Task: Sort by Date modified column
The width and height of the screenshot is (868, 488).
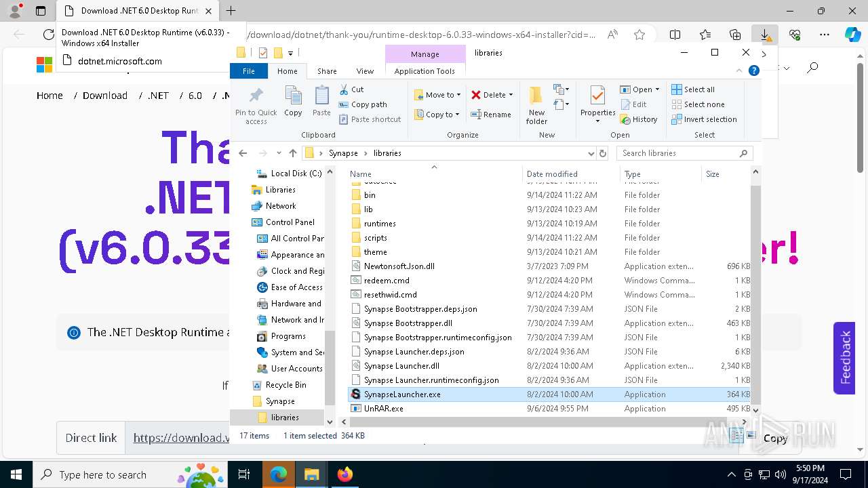Action: tap(571, 174)
